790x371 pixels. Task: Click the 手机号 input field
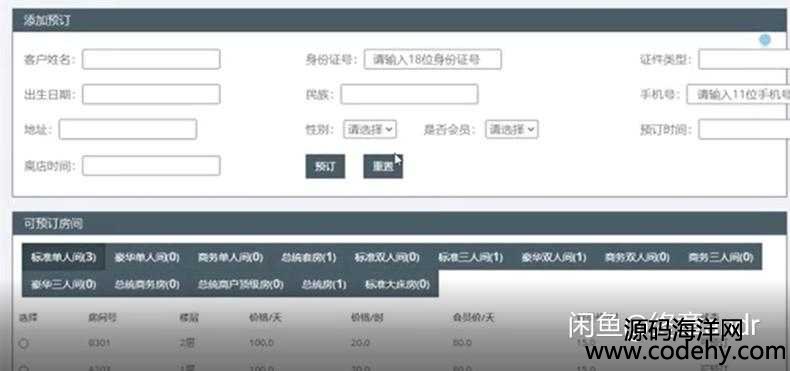click(738, 94)
